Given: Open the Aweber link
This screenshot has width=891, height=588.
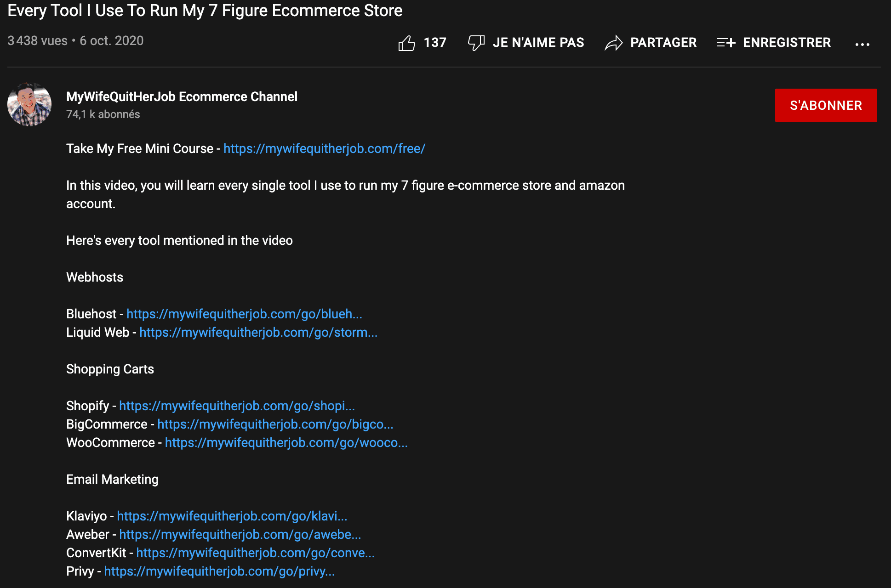Looking at the screenshot, I should pyautogui.click(x=240, y=534).
